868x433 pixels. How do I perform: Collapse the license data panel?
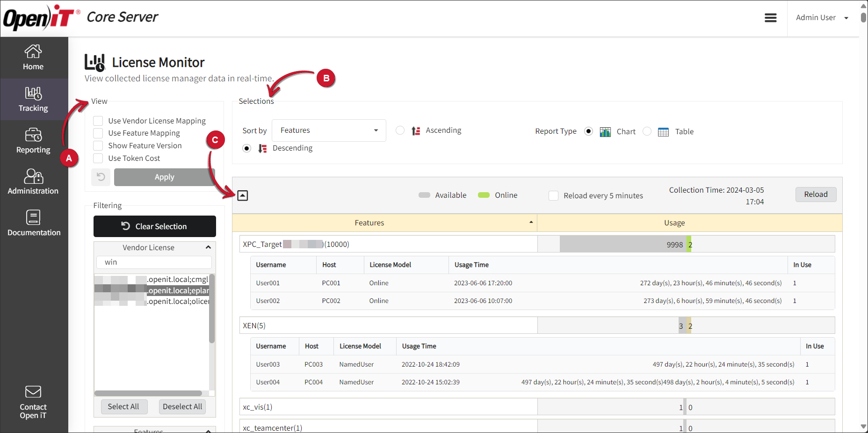243,195
